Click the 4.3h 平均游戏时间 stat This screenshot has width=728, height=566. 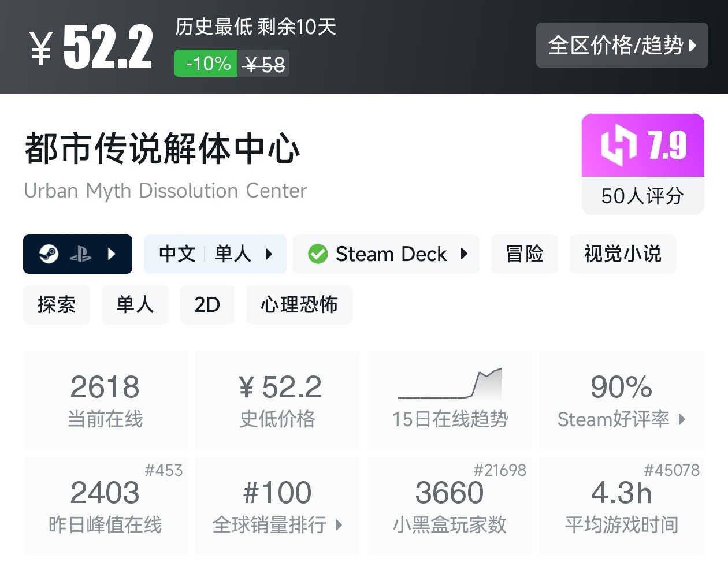tap(622, 506)
